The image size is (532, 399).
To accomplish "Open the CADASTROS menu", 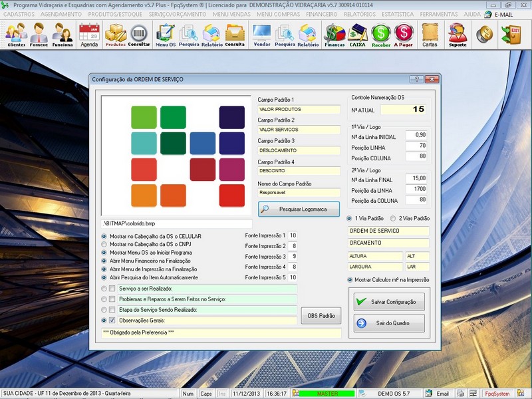I will tap(19, 14).
